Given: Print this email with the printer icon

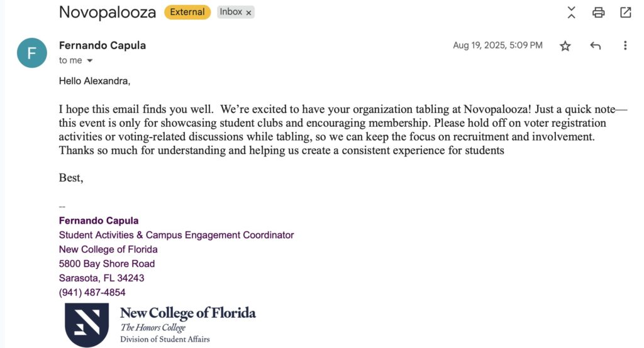Looking at the screenshot, I should (598, 12).
